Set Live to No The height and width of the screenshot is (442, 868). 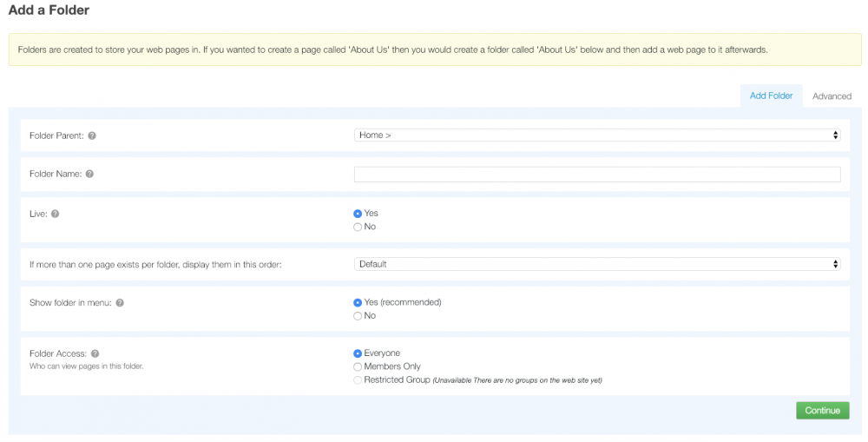(x=358, y=228)
